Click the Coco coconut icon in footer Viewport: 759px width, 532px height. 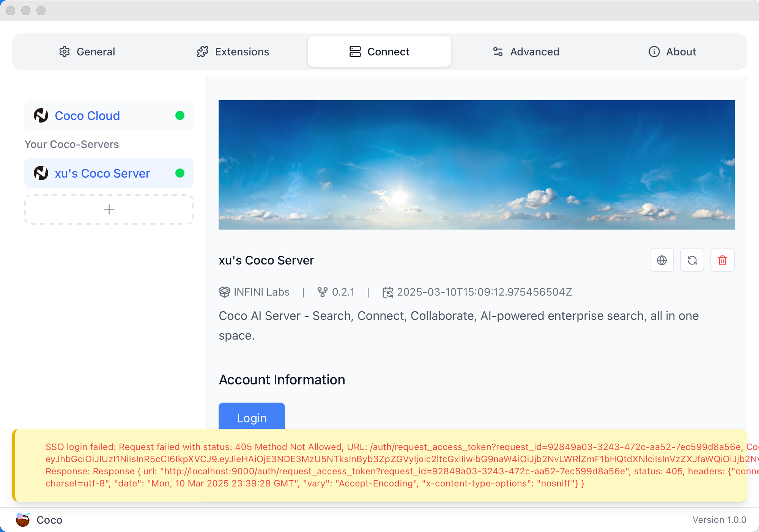[x=23, y=519]
